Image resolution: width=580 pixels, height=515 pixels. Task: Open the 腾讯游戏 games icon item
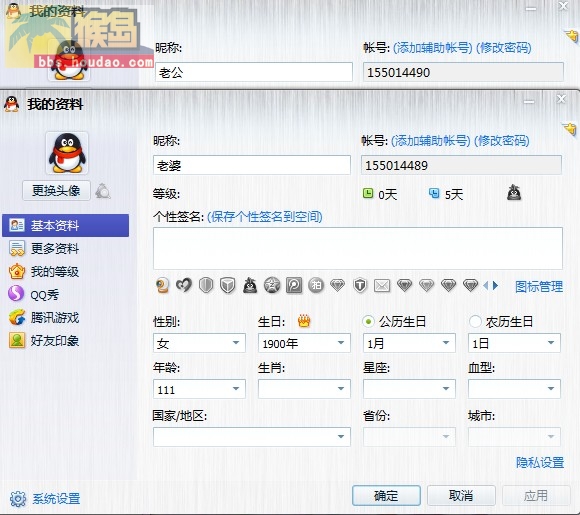click(17, 317)
